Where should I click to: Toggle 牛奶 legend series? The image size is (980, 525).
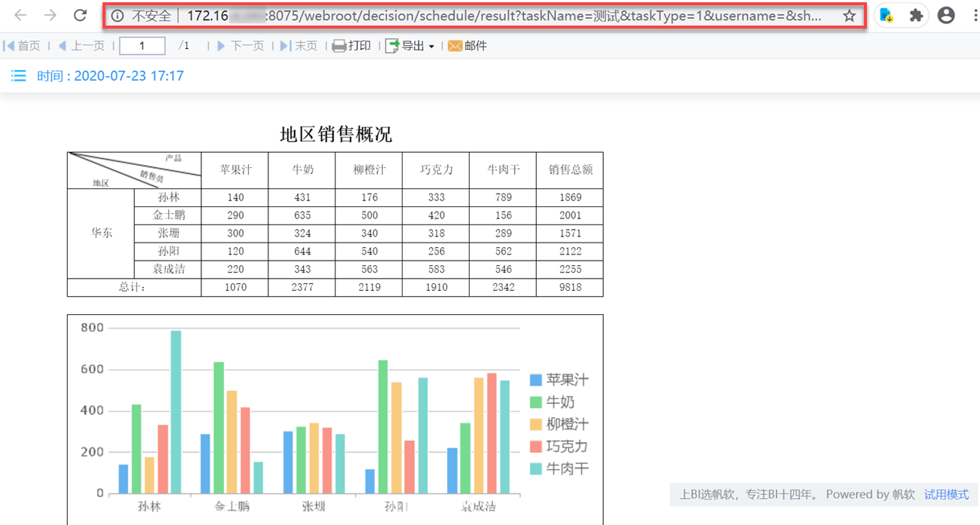click(552, 401)
